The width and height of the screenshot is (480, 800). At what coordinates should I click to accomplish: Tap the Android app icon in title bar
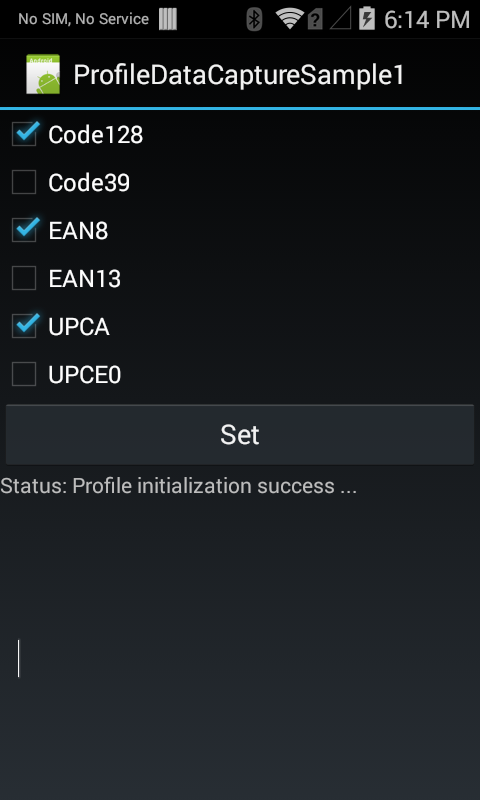(x=43, y=74)
